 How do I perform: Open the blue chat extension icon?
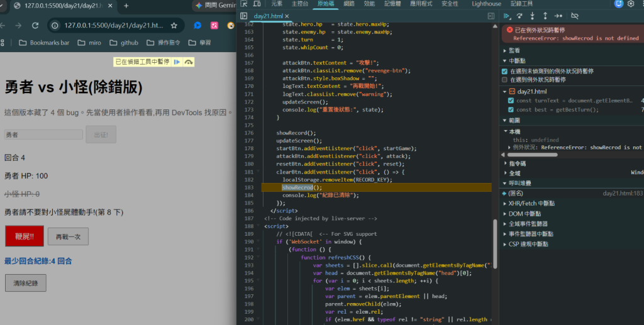coord(197,25)
